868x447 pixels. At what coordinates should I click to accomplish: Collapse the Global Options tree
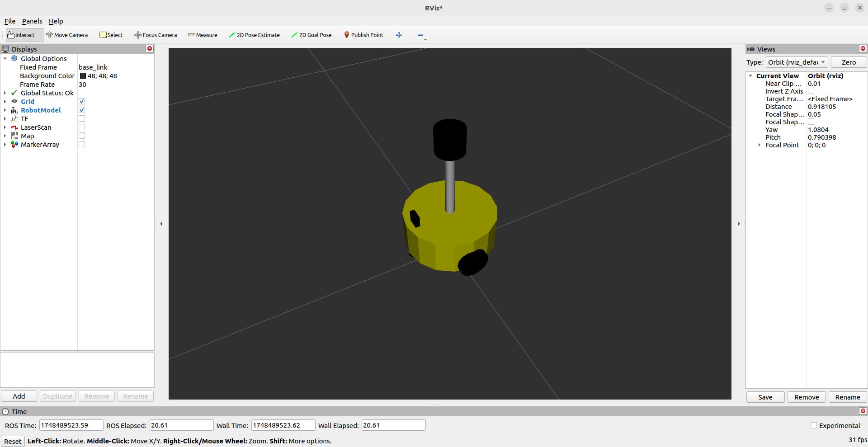click(x=5, y=58)
